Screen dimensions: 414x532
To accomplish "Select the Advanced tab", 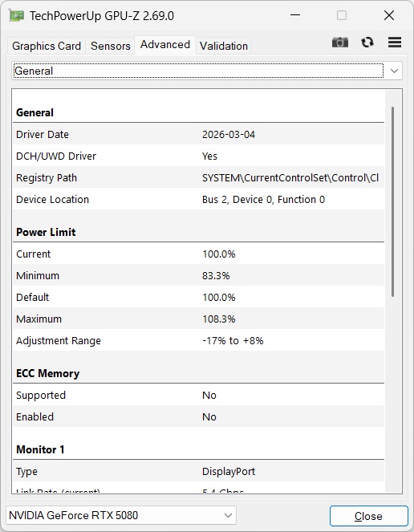I will click(165, 45).
